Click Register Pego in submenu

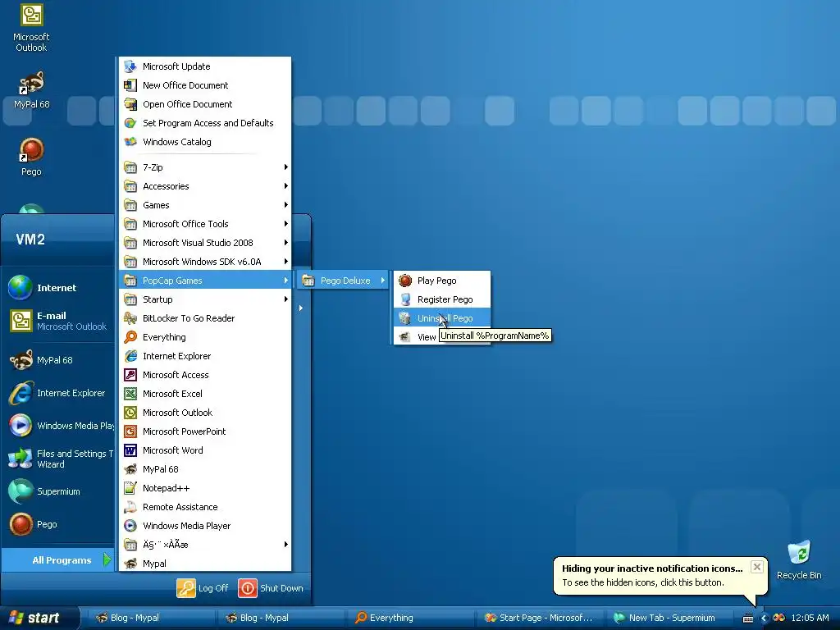(x=442, y=299)
